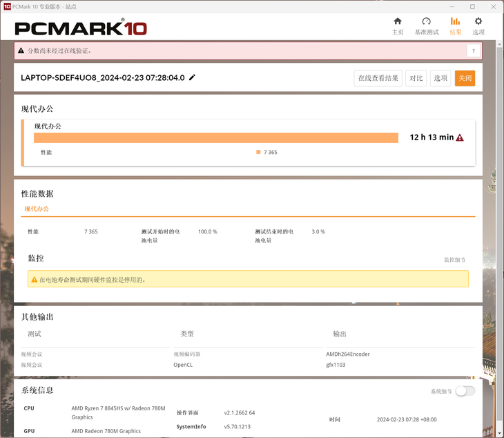Click the 对比 compare button
The width and height of the screenshot is (504, 438).
(416, 78)
